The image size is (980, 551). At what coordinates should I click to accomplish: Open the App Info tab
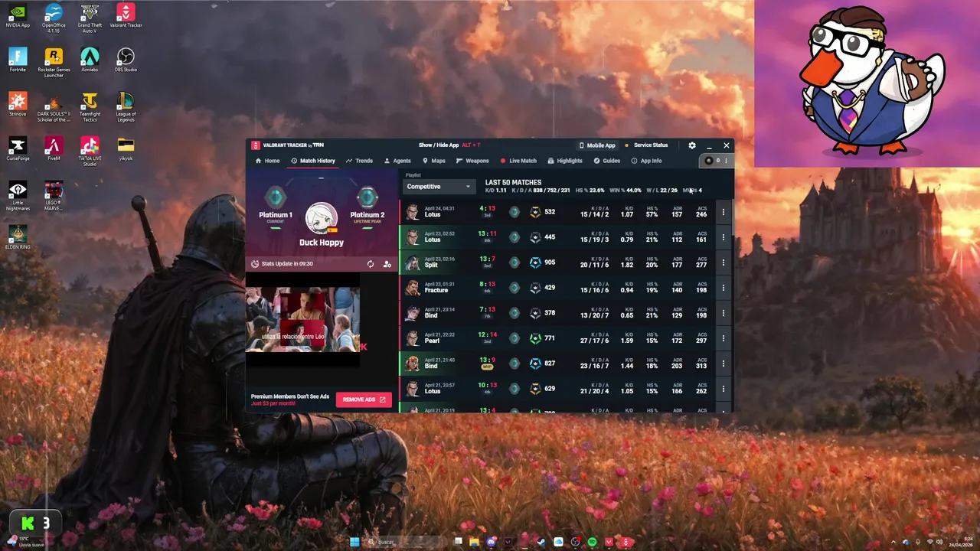[646, 161]
